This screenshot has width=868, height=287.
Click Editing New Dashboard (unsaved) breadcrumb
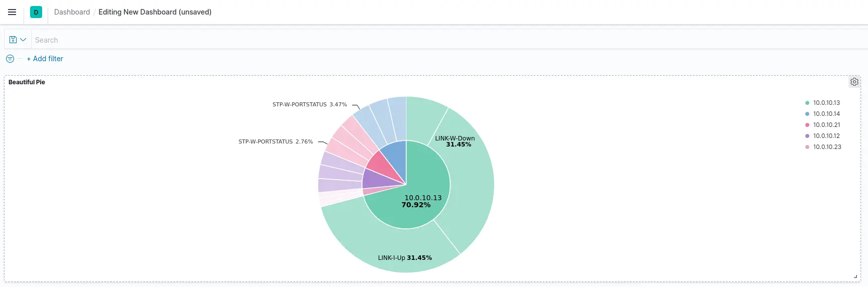tap(155, 12)
